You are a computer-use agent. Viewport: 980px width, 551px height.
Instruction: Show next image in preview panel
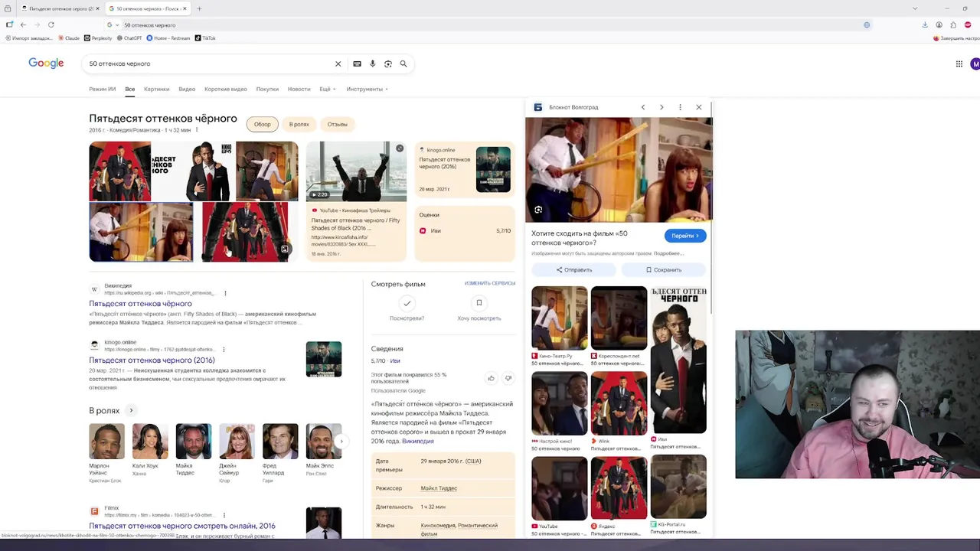tap(661, 107)
